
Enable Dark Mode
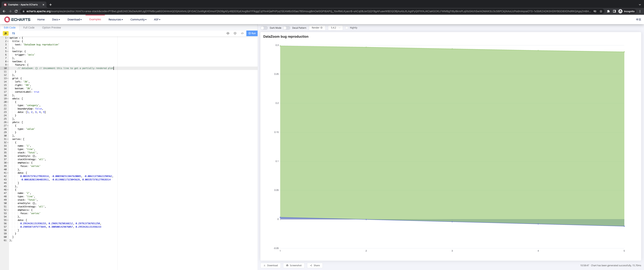pyautogui.click(x=264, y=28)
